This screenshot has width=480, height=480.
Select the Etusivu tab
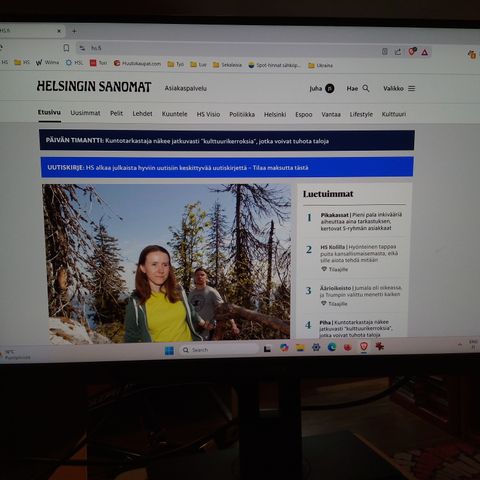[49, 112]
